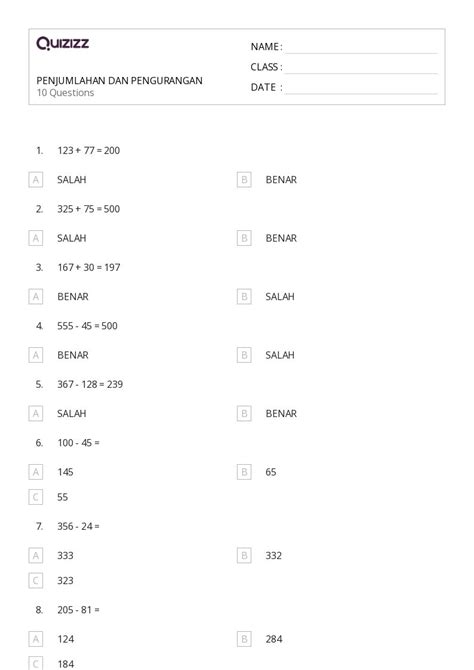Select option B BENAR for question 1
This screenshot has height=670, width=474.
[x=244, y=179]
